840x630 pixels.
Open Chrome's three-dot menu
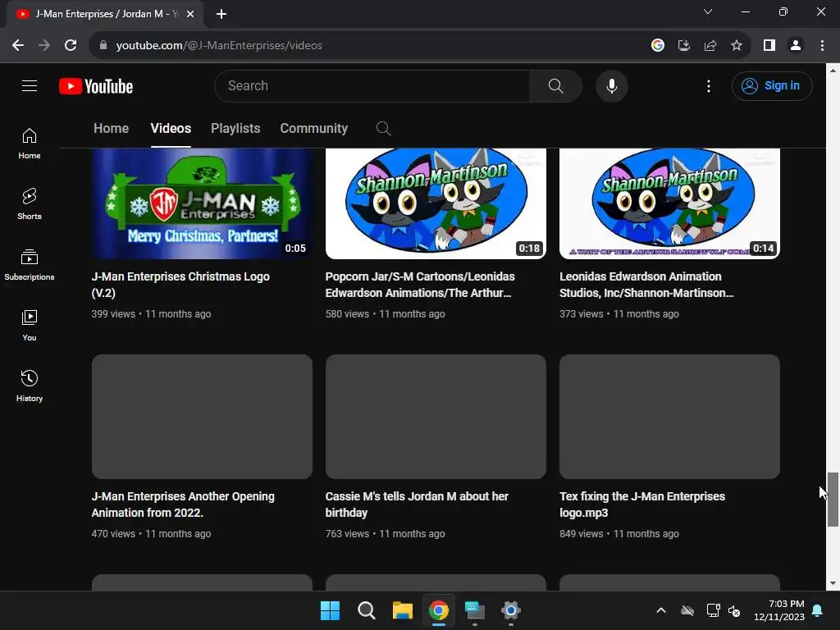point(822,46)
